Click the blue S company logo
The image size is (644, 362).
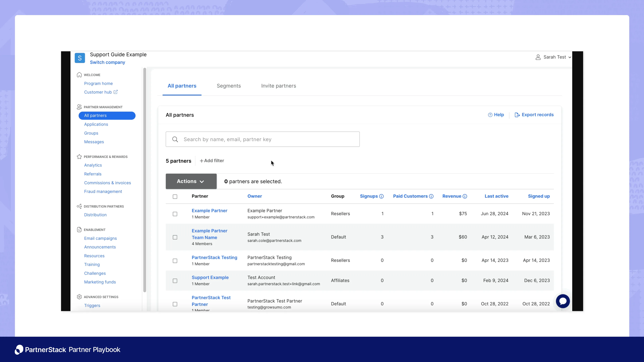point(80,58)
